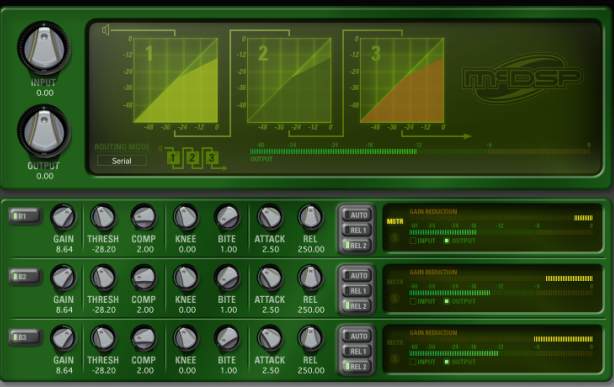Enable AUTO release on band B1
This screenshot has width=614, height=387.
pyautogui.click(x=356, y=215)
